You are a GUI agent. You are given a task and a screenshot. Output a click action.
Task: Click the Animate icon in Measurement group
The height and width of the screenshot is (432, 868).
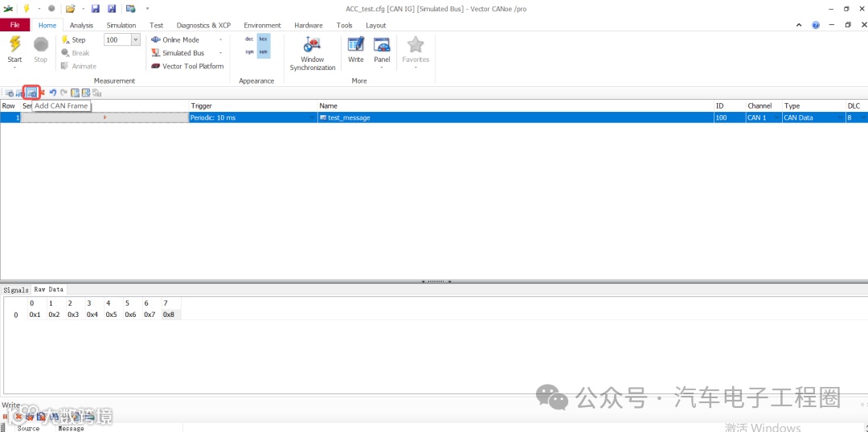(65, 67)
